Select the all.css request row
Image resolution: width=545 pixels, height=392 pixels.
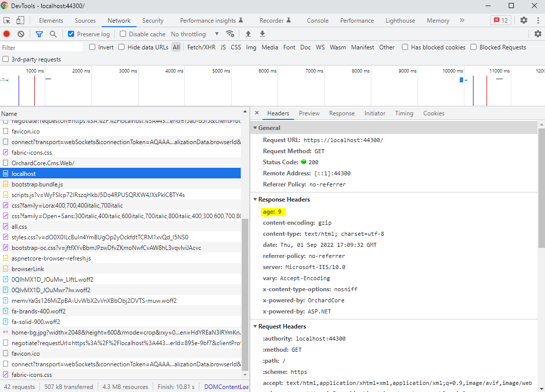[x=120, y=226]
